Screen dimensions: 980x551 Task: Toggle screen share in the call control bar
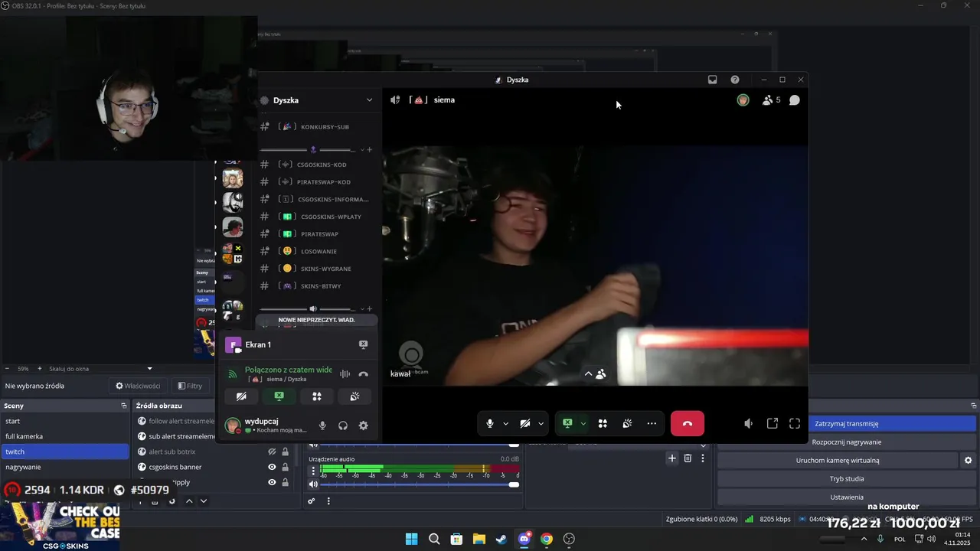[x=567, y=423]
